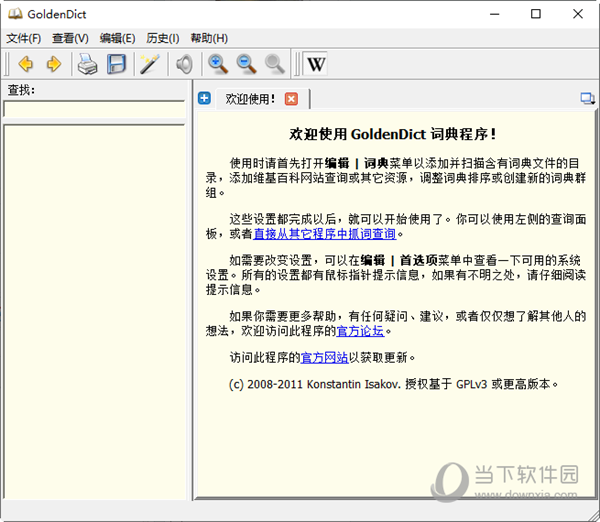The width and height of the screenshot is (600, 522).
Task: Click the Wikipedia W dictionary icon
Action: 315,64
